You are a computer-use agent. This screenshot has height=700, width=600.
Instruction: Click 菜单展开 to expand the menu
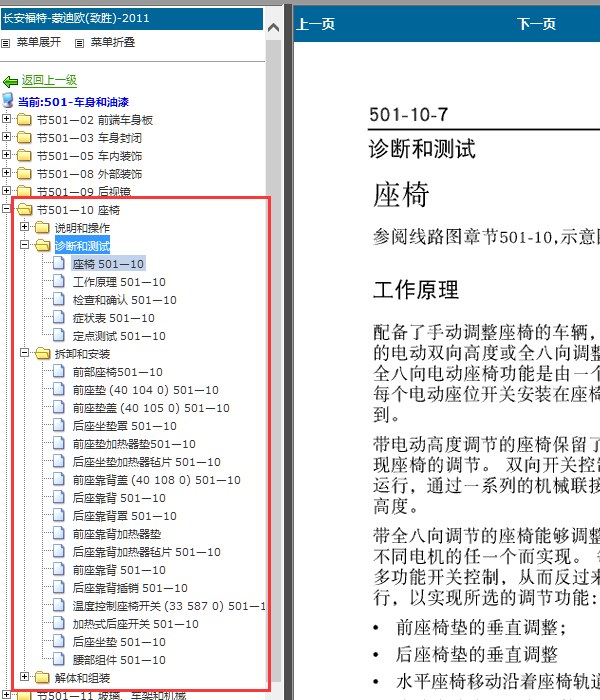tap(38, 42)
